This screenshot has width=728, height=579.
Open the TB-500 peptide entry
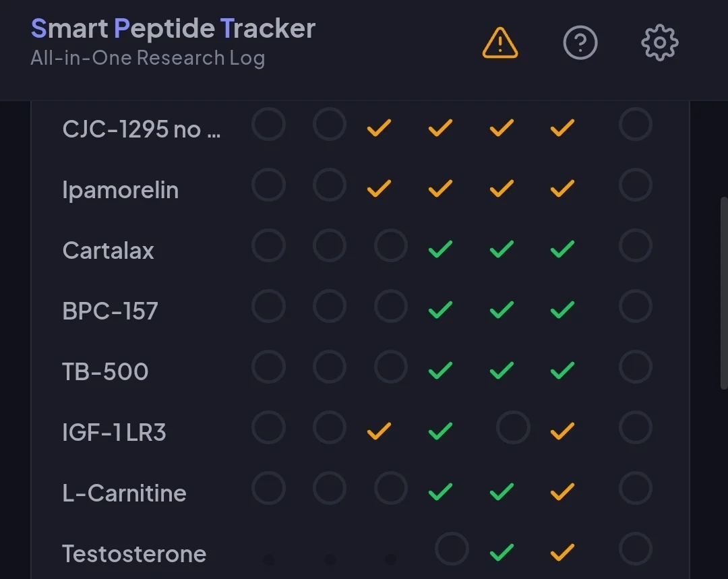click(x=105, y=371)
